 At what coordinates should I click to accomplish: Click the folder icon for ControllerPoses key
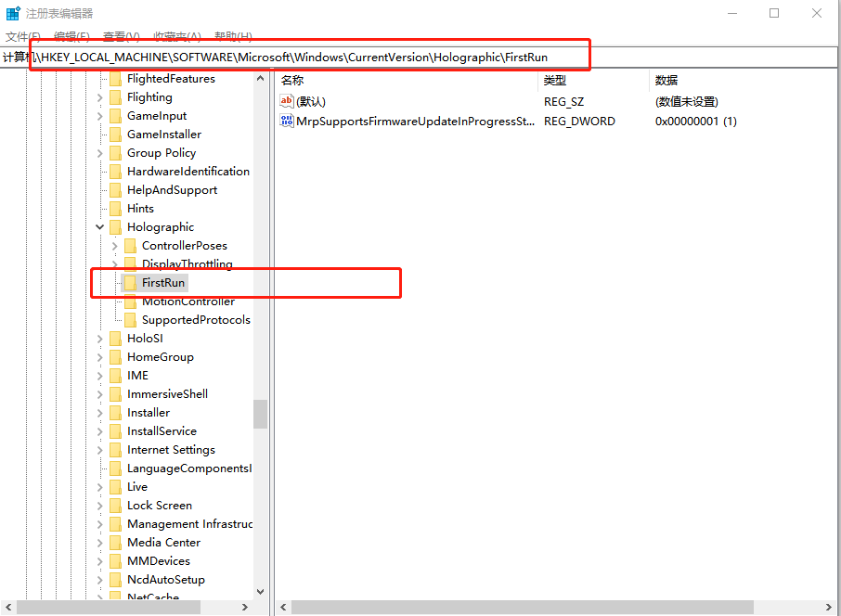tap(130, 245)
